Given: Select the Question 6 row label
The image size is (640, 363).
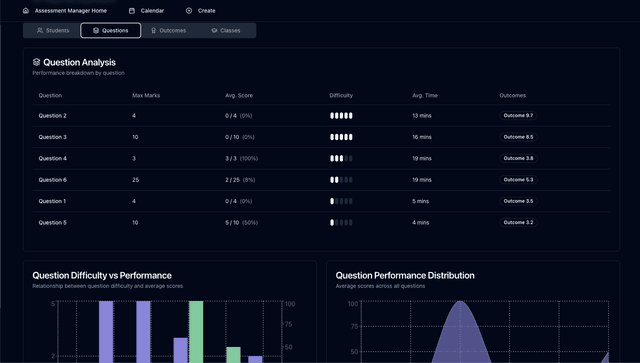Looking at the screenshot, I should [x=53, y=180].
